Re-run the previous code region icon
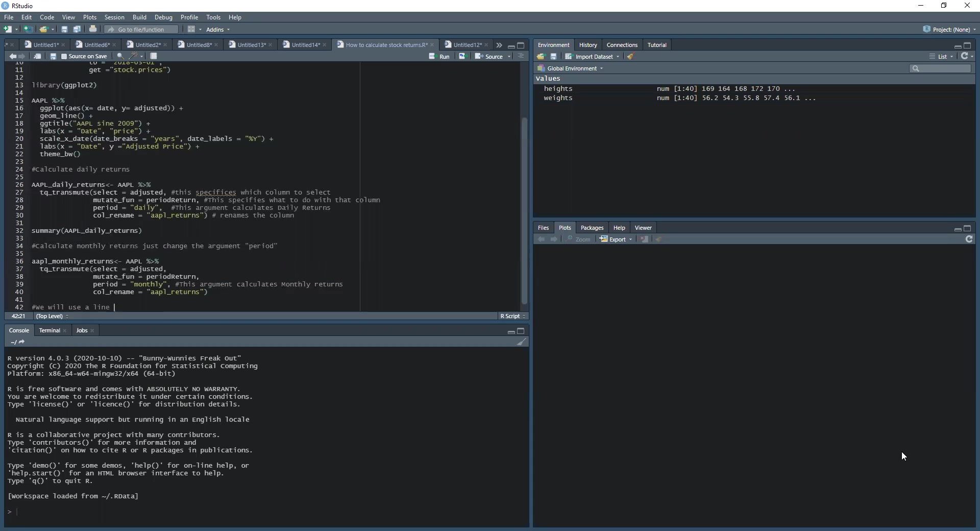Viewport: 980px width, 531px height. tap(462, 57)
